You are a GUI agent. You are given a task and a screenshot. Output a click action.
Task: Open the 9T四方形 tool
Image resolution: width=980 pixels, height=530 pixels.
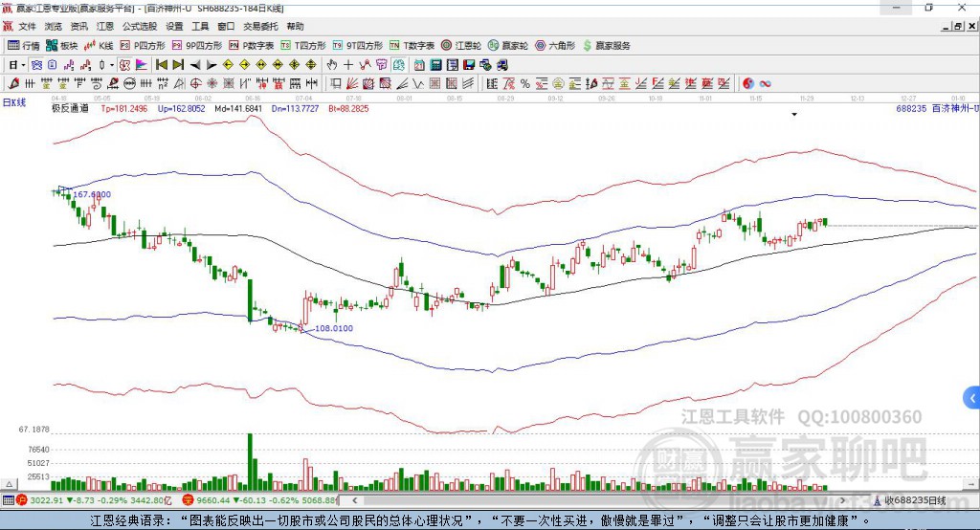(x=358, y=45)
